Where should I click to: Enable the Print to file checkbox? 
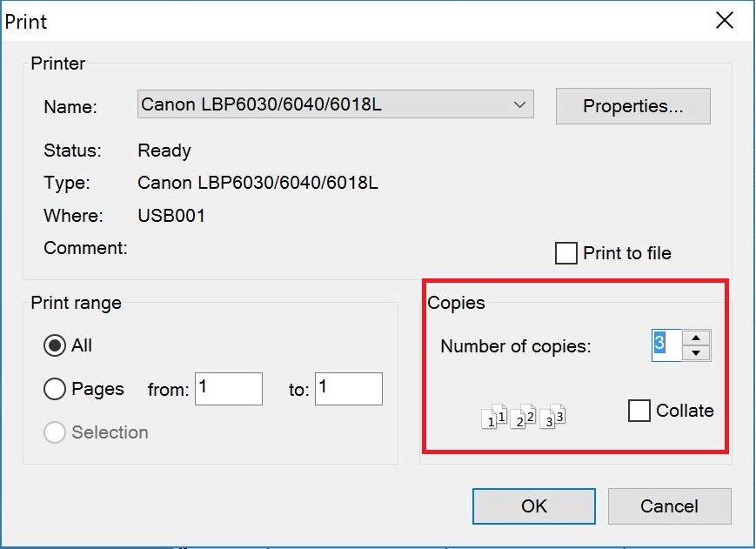[566, 253]
